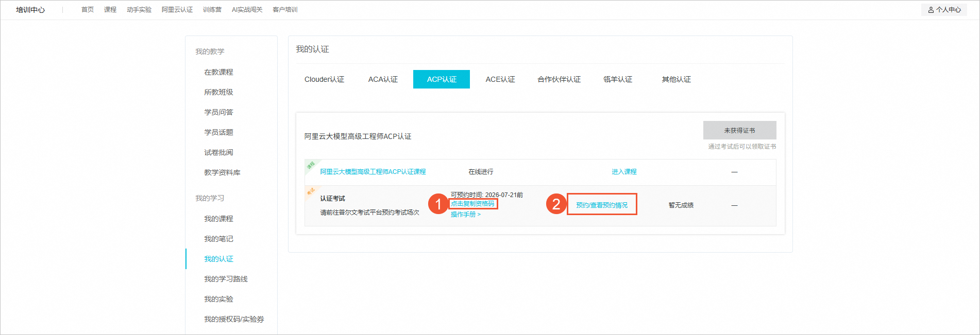980x335 pixels.
Task: Open 阿里云大模型高级工程师ACP认证课程 link
Action: 373,172
